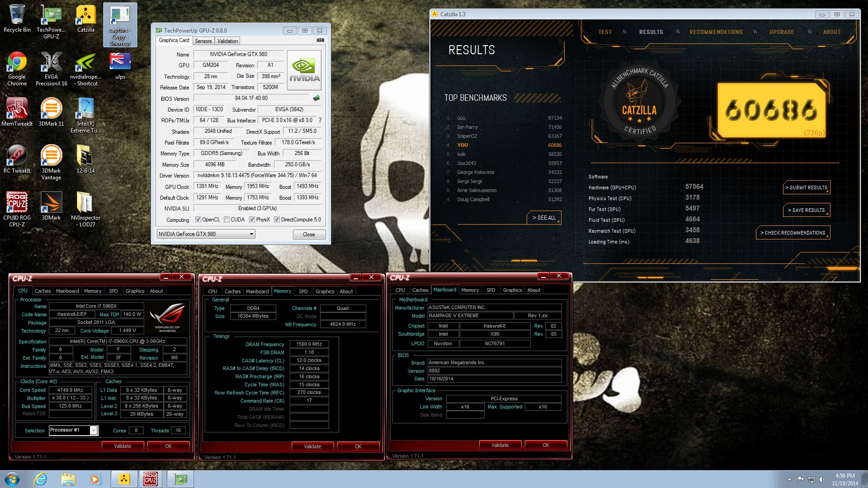Click the NVIDIA logo in GPU-Z
This screenshot has height=488, width=868.
click(x=304, y=70)
